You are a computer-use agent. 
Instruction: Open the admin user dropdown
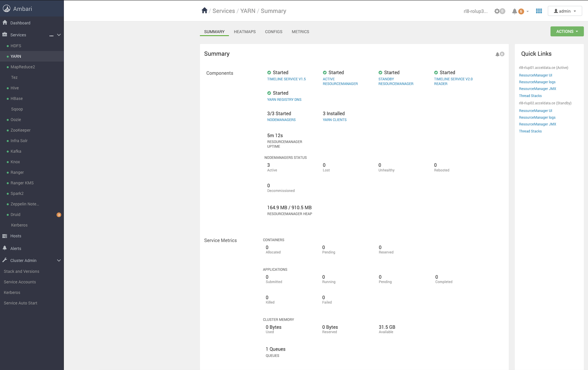pyautogui.click(x=565, y=11)
